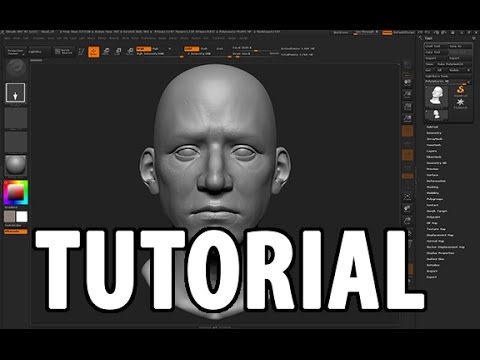
Task: Open the Brush menu in menu bar
Action: pyautogui.click(x=17, y=38)
